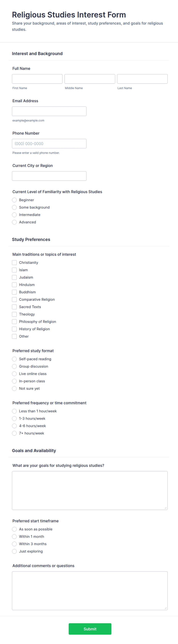Choose the Intermediate radio option
Screen dimensions: 178x644
[x=15, y=215]
